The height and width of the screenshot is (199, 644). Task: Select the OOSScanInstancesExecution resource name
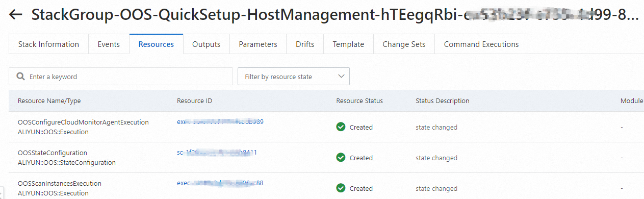coord(60,184)
